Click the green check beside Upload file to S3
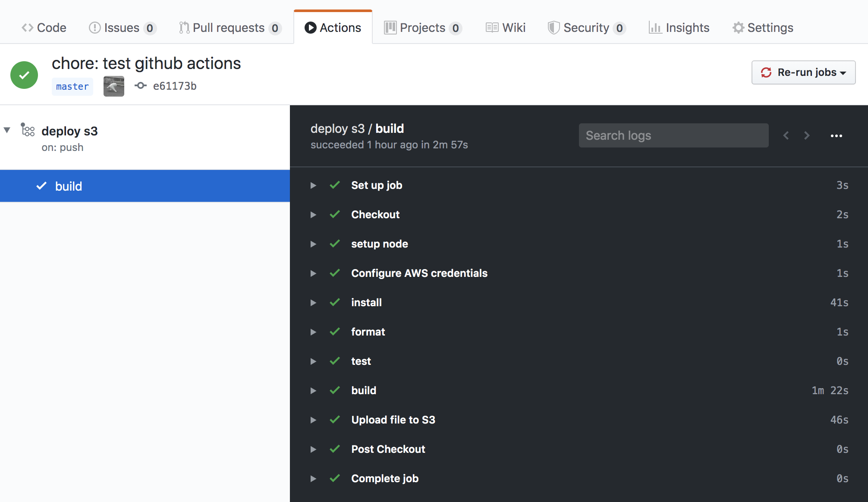Image resolution: width=868 pixels, height=502 pixels. coord(335,420)
